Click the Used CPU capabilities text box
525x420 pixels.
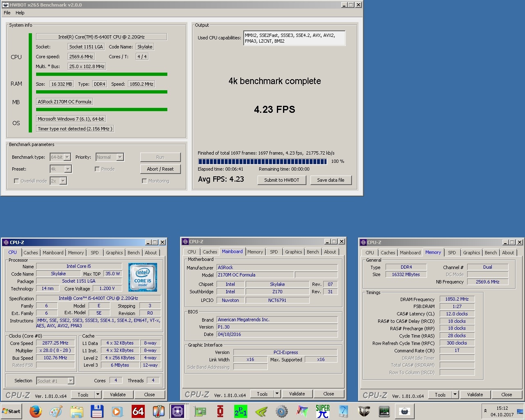click(294, 38)
